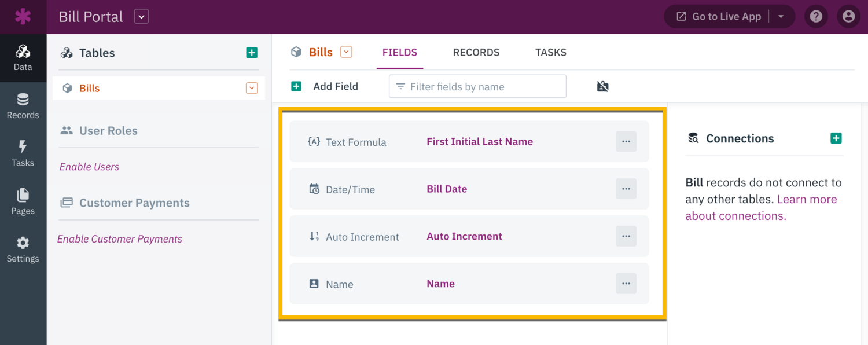Open Settings gear in the sidebar
868x345 pixels.
click(23, 249)
